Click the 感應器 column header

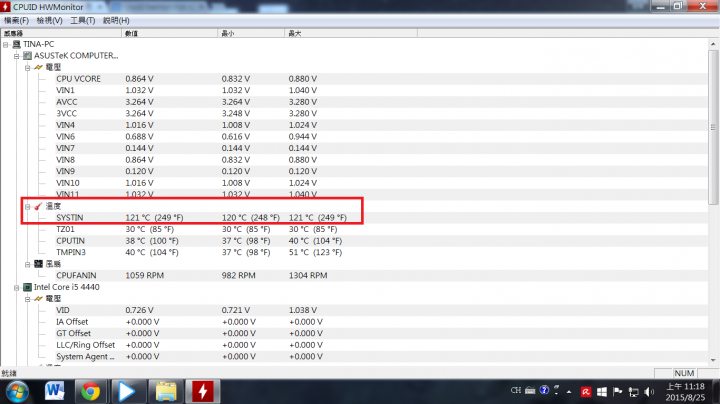(x=62, y=33)
